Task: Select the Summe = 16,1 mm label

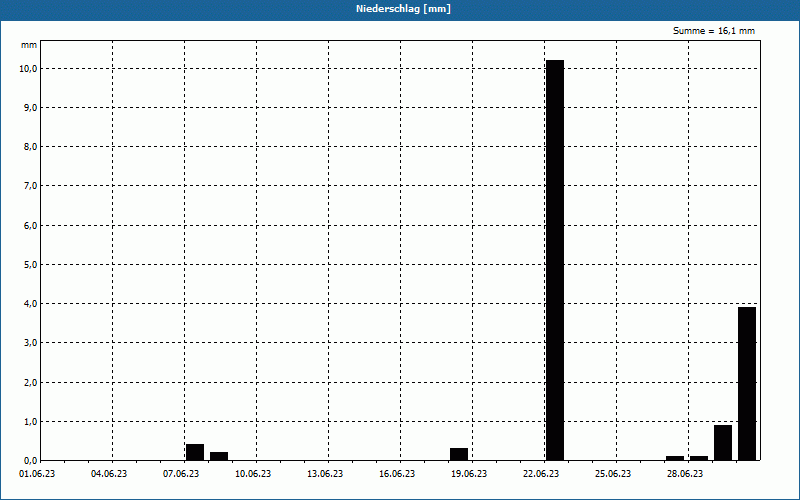Action: coord(714,31)
